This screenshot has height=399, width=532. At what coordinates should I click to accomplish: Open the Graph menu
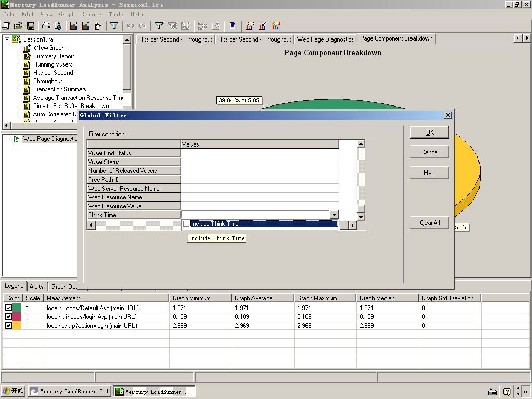[66, 14]
